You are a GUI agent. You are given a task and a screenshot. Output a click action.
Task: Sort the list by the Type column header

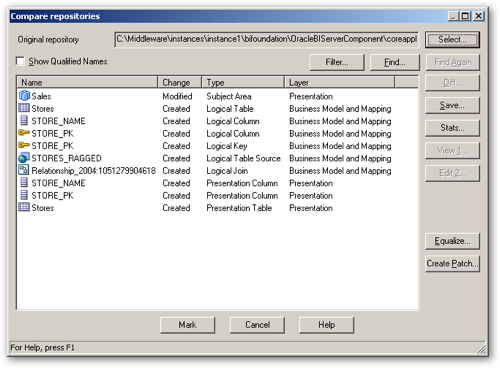pos(243,82)
